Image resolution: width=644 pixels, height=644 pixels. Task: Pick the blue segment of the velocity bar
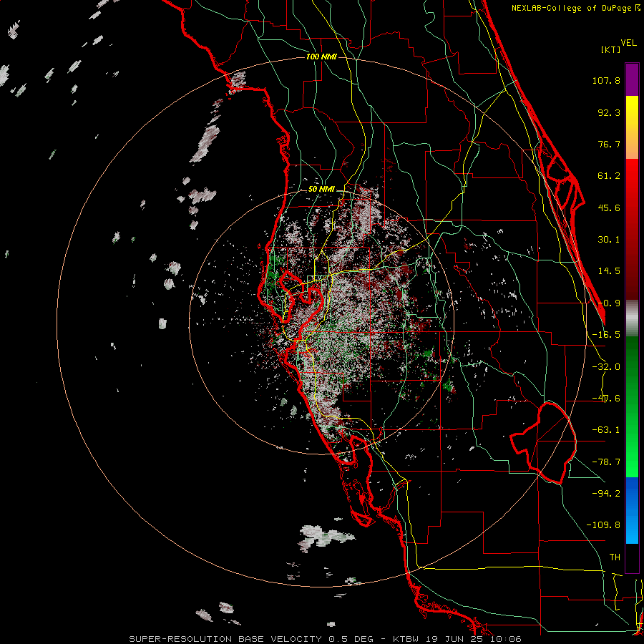tap(632, 510)
